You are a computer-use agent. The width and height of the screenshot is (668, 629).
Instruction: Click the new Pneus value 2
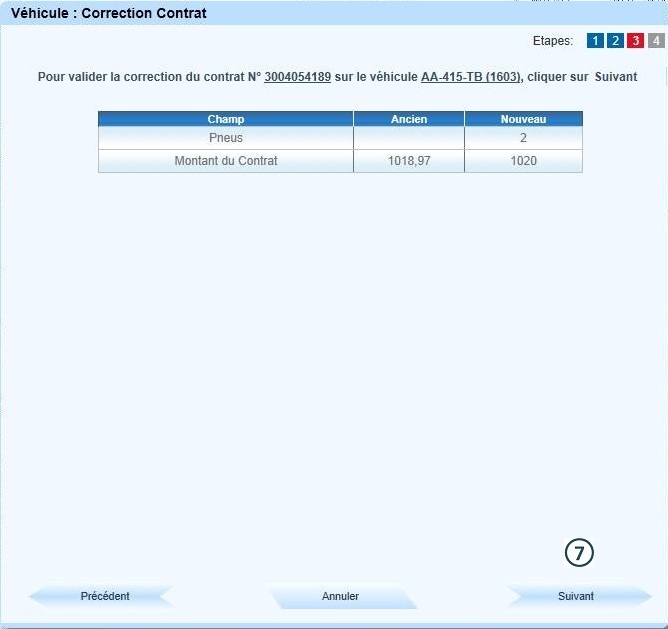[523, 138]
